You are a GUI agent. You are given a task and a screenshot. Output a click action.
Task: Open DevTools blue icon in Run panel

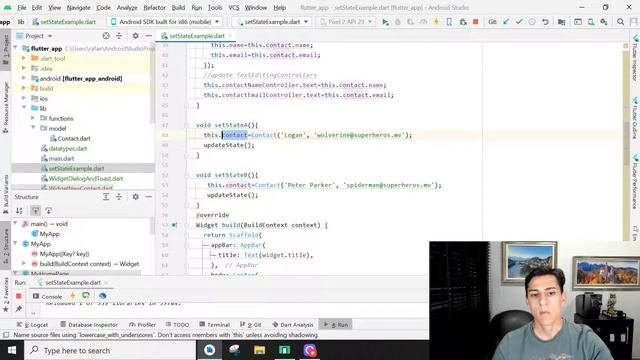pos(102,296)
